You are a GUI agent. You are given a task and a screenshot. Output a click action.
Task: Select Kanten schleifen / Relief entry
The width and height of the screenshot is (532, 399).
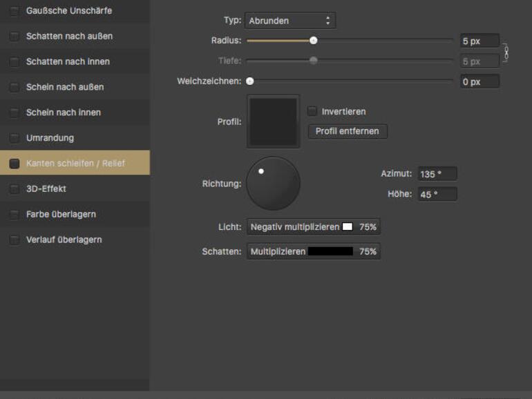pos(75,163)
